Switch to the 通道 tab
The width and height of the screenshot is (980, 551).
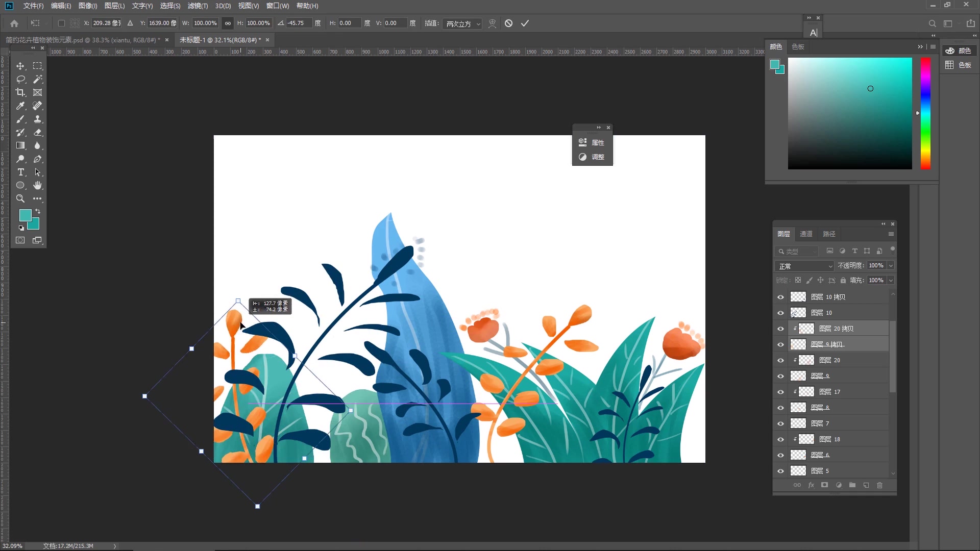point(806,234)
